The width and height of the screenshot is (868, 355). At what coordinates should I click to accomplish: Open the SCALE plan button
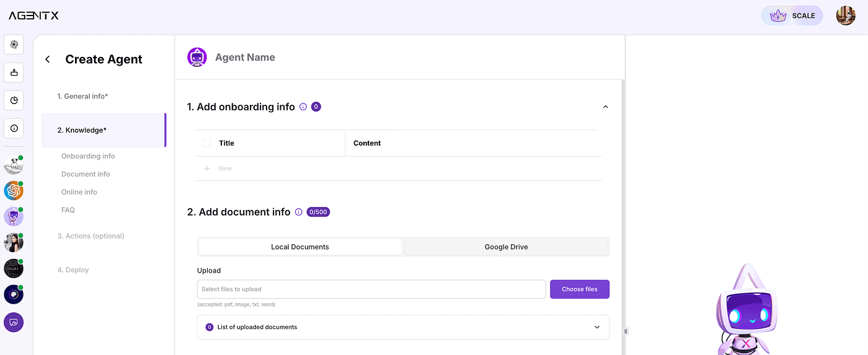[792, 15]
